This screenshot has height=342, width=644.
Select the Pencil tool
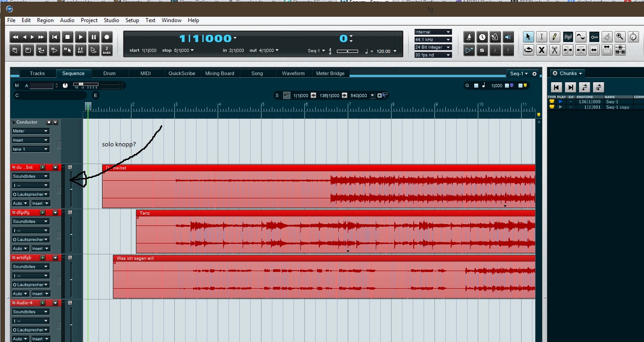click(x=555, y=37)
